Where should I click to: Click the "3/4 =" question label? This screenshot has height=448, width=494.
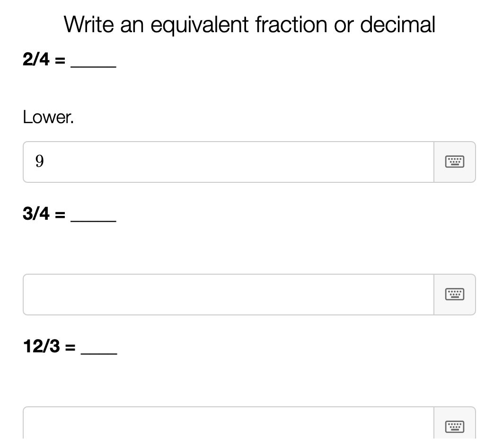(44, 214)
